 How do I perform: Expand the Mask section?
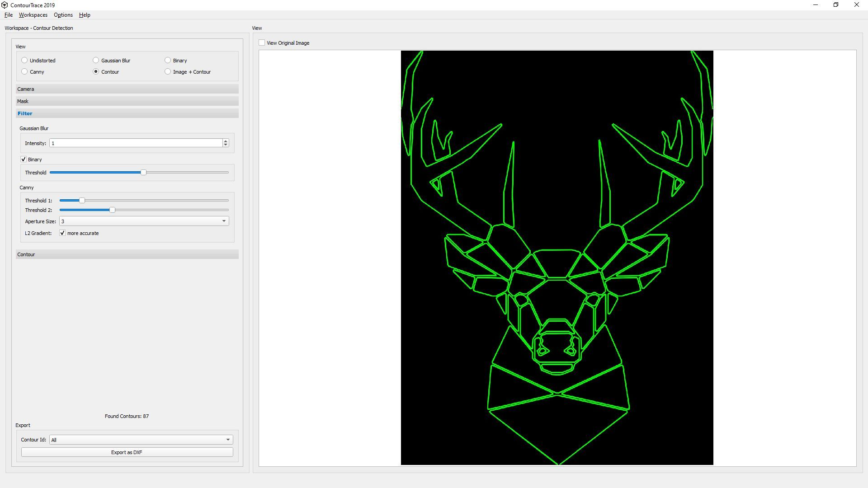coord(127,101)
